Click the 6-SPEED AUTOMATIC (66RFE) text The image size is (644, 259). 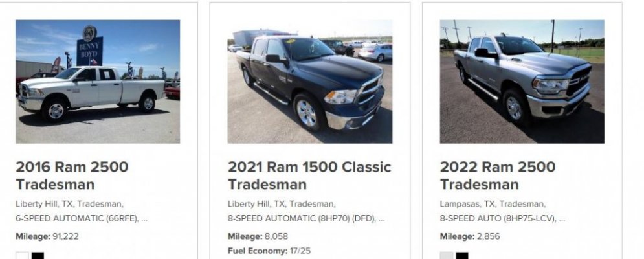coord(76,219)
